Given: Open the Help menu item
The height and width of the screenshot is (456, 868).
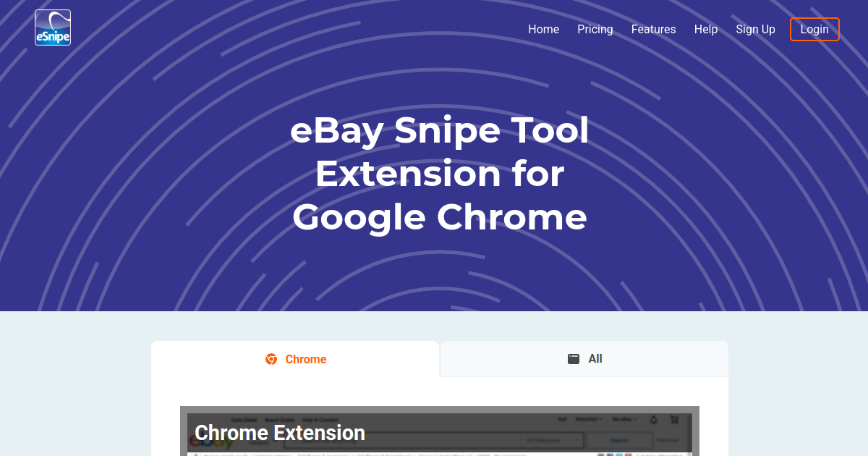Looking at the screenshot, I should click(706, 29).
